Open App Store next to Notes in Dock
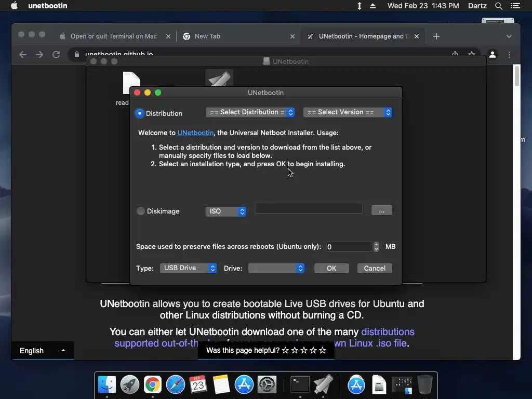 pyautogui.click(x=244, y=384)
